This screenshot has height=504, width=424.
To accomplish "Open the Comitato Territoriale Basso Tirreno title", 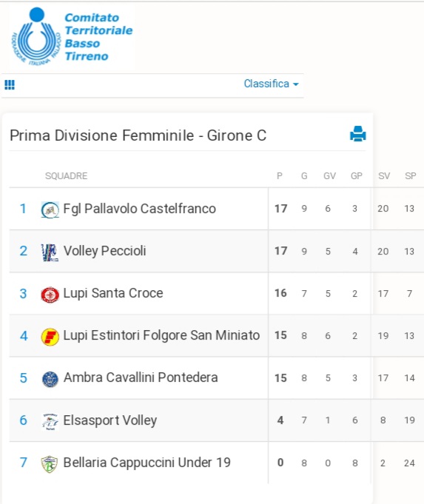I will [98, 37].
